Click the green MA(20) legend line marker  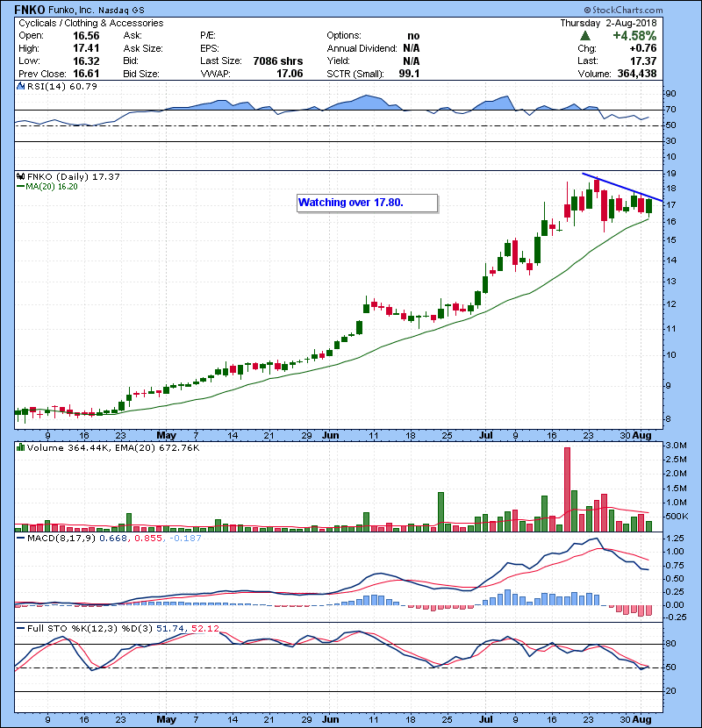[x=21, y=187]
